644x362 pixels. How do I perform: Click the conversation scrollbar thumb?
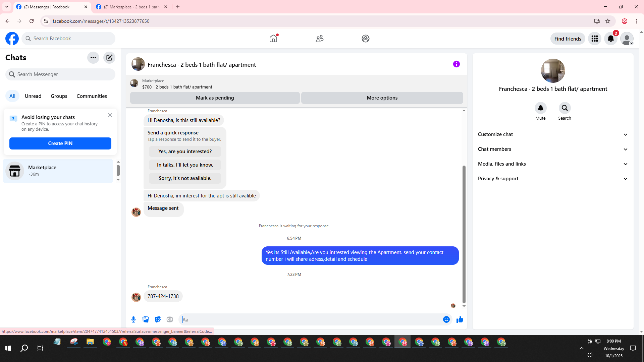point(464,234)
